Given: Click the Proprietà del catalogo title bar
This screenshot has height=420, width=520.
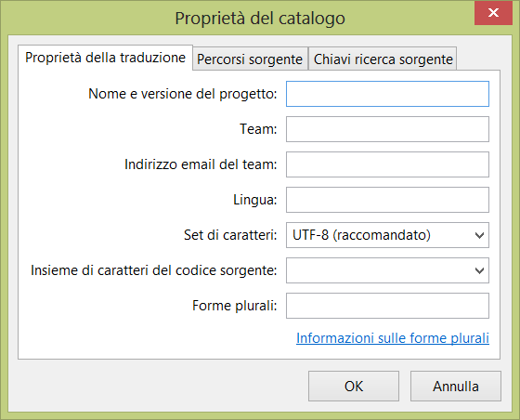Looking at the screenshot, I should (260, 18).
